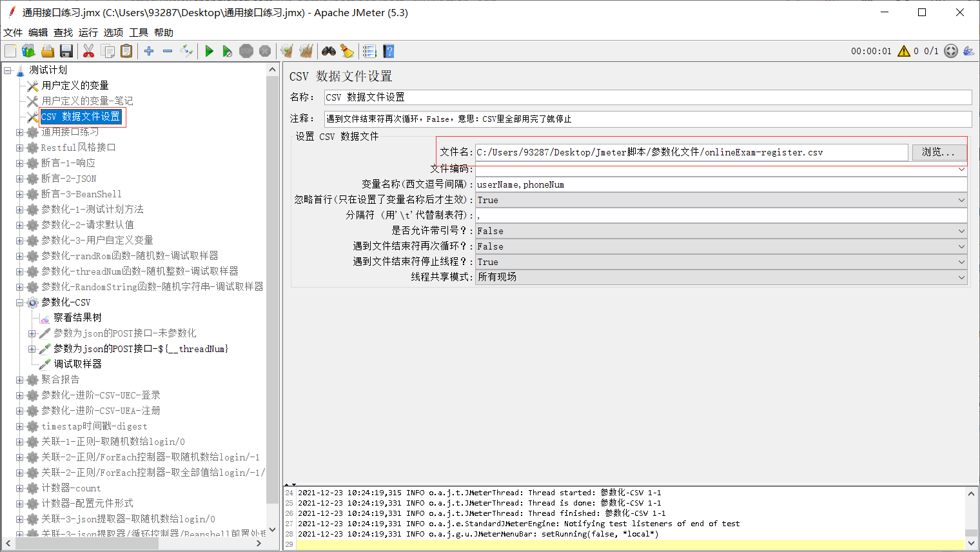980x552 pixels.
Task: Click Start no pauses icon
Action: click(227, 51)
